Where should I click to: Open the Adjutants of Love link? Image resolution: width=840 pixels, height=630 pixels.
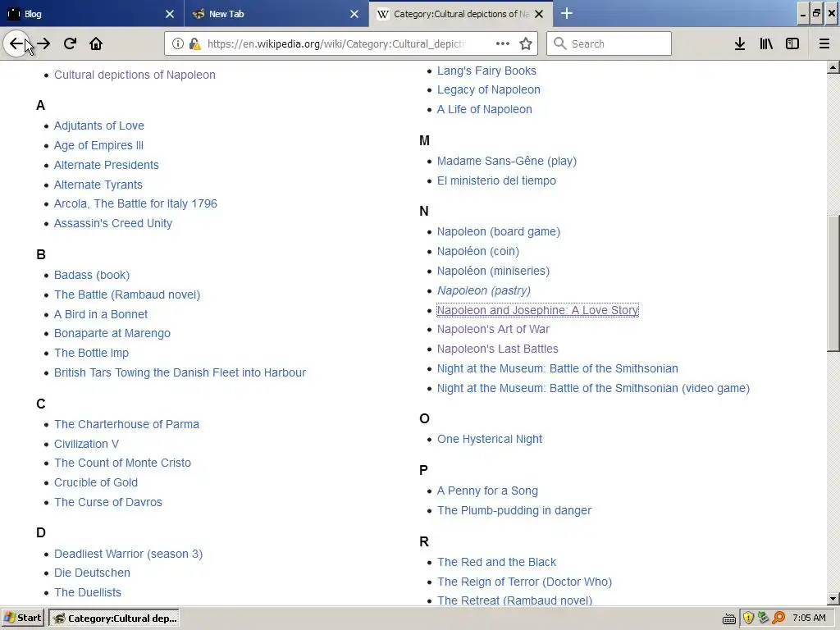click(x=99, y=126)
